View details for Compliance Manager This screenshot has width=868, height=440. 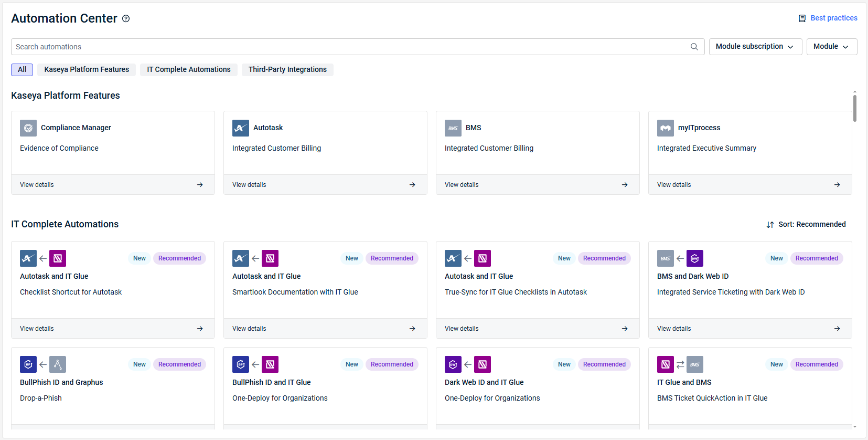113,185
